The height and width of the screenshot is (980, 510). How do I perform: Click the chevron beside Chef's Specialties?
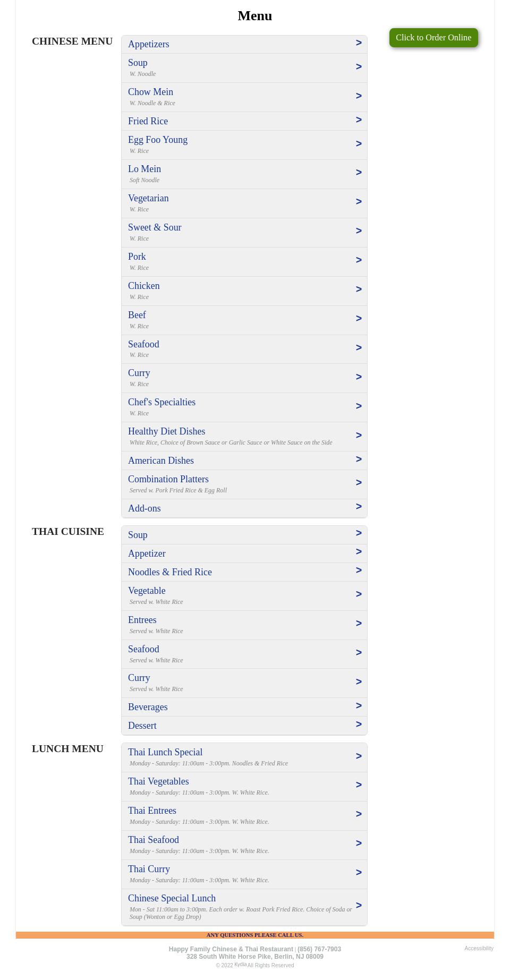click(359, 406)
